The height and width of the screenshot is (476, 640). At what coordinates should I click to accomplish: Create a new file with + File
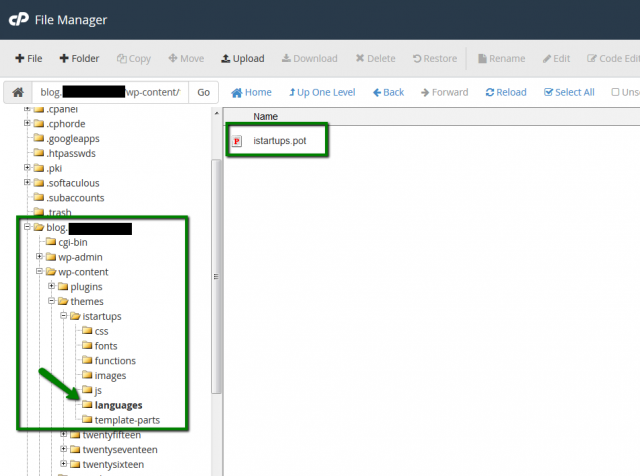29,58
